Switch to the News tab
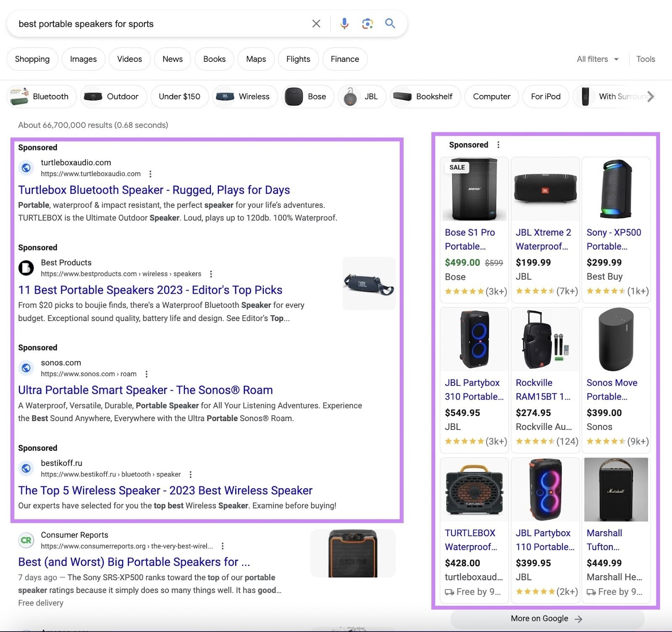 click(x=172, y=59)
